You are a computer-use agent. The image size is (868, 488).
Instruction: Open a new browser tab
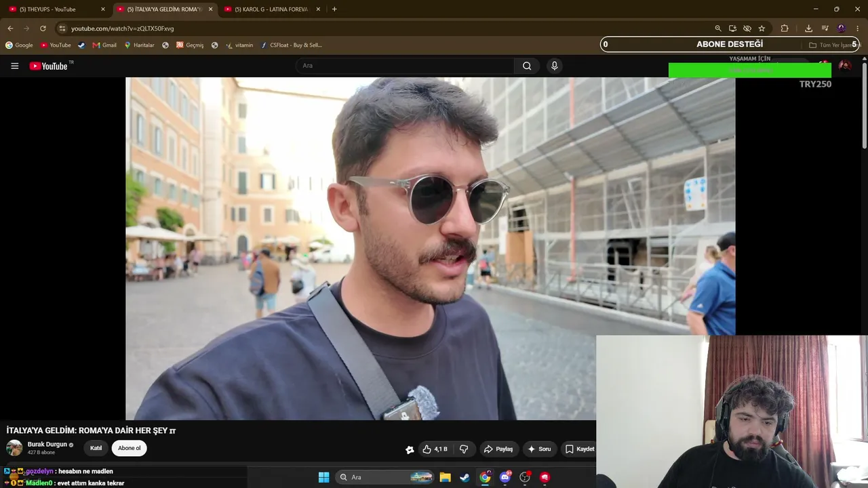point(334,9)
